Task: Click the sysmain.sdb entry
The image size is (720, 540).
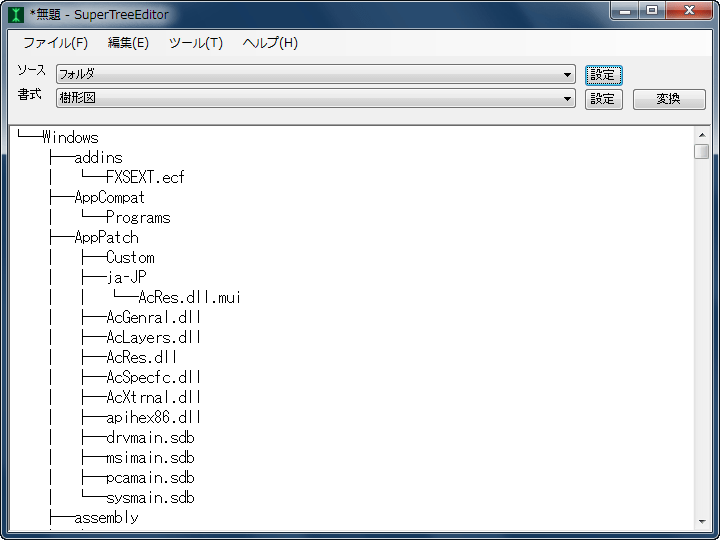Action: pyautogui.click(x=150, y=498)
